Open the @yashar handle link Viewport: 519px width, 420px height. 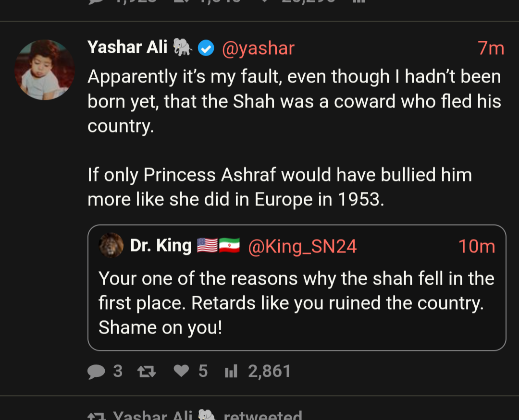[x=258, y=48]
